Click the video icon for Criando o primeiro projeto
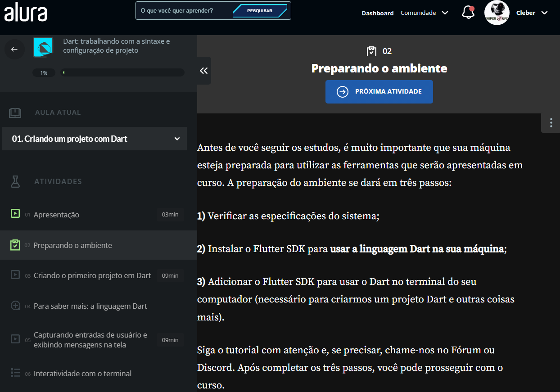 (x=15, y=274)
